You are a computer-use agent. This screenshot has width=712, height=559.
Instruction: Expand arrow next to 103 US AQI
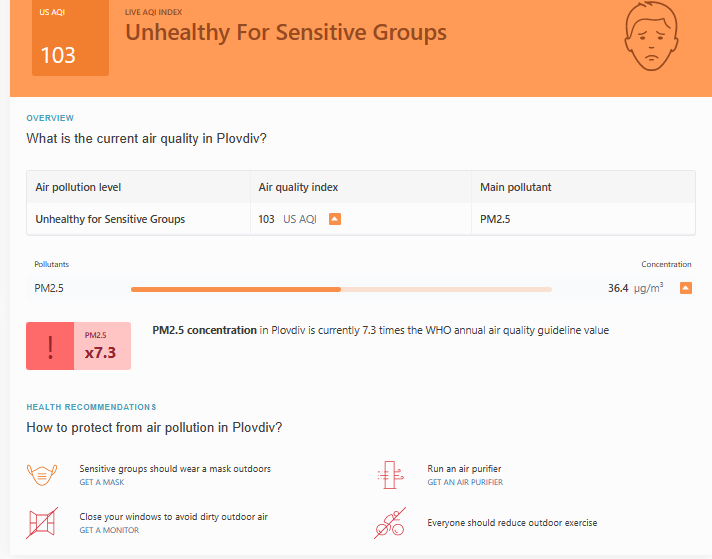tap(335, 219)
